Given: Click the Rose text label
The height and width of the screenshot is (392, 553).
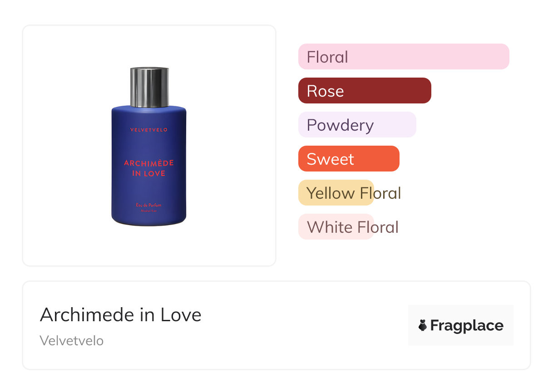Looking at the screenshot, I should tap(325, 91).
